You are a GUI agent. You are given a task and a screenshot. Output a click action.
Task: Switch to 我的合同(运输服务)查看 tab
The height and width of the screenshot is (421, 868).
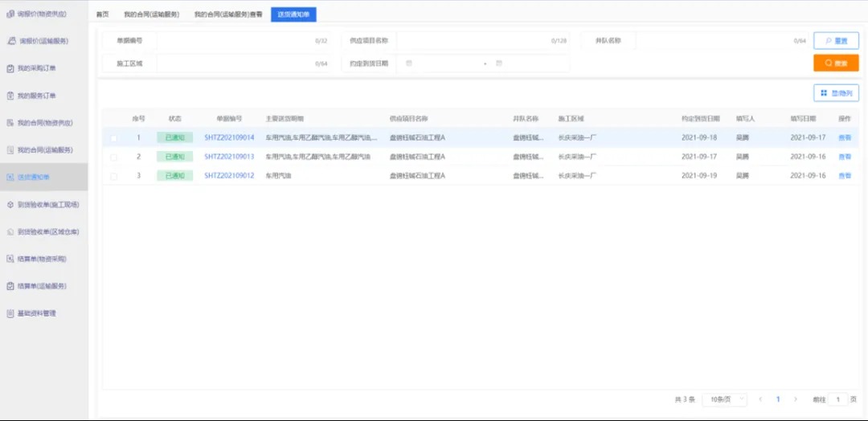tap(228, 14)
